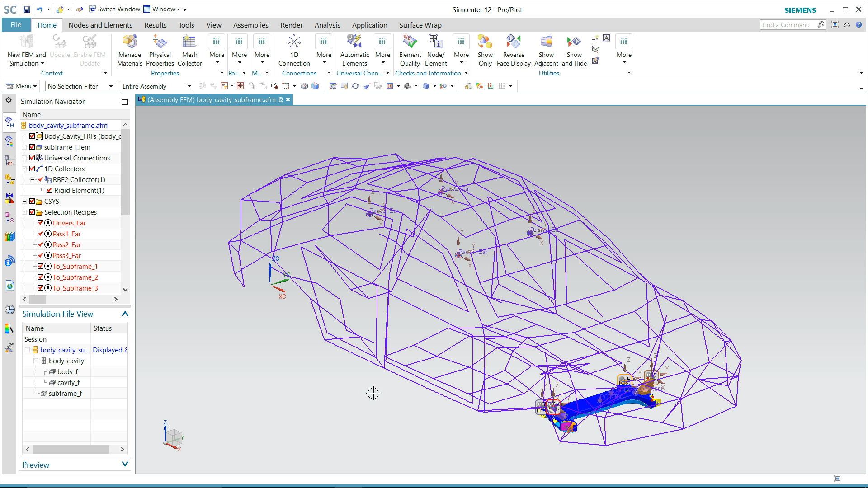This screenshot has width=868, height=488.
Task: Run the Element Quality check
Action: pyautogui.click(x=410, y=50)
